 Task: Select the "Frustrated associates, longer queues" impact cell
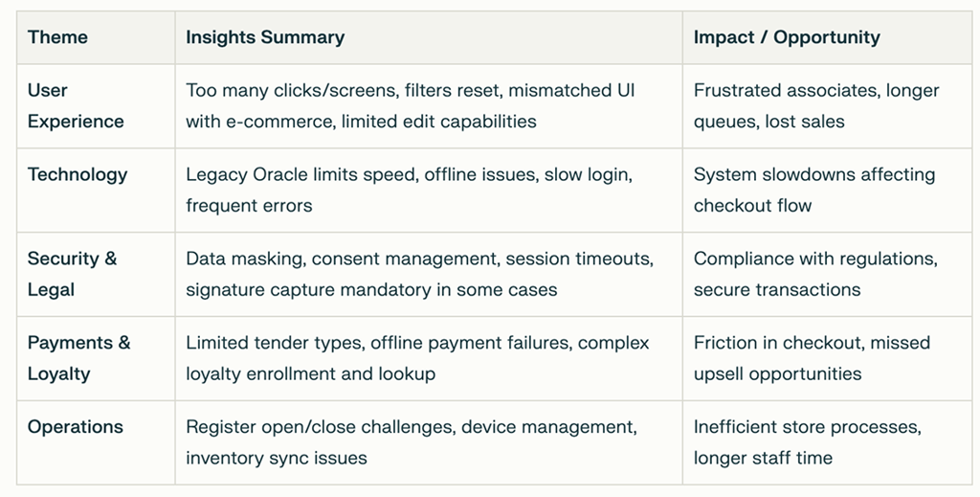815,105
